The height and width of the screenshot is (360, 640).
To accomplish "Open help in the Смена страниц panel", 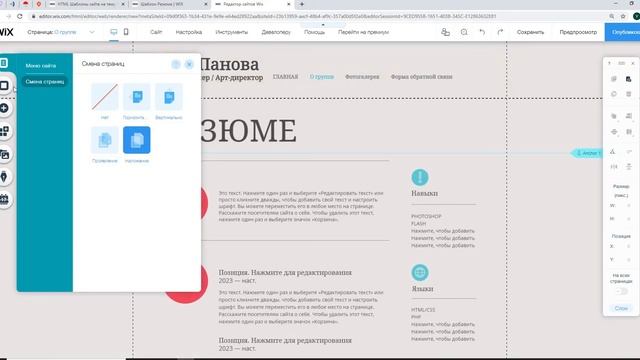I will (176, 64).
